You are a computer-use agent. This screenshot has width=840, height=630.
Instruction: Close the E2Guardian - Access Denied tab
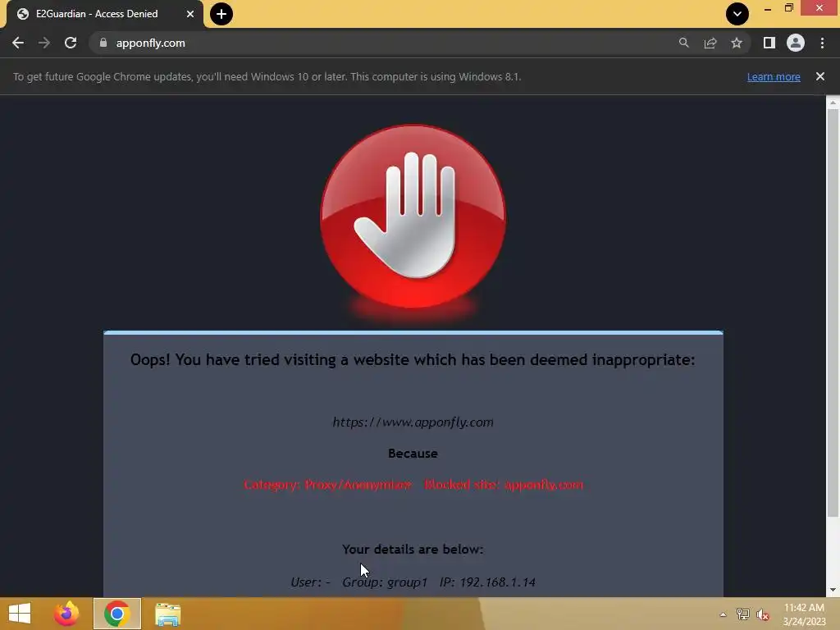(x=190, y=14)
